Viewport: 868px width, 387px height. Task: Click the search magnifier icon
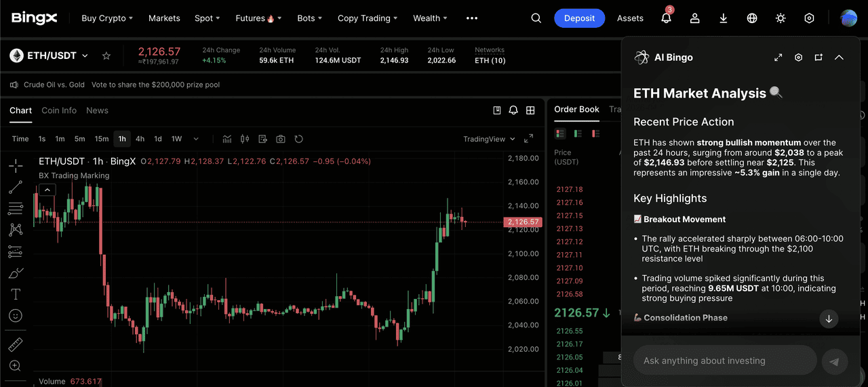[x=536, y=18]
